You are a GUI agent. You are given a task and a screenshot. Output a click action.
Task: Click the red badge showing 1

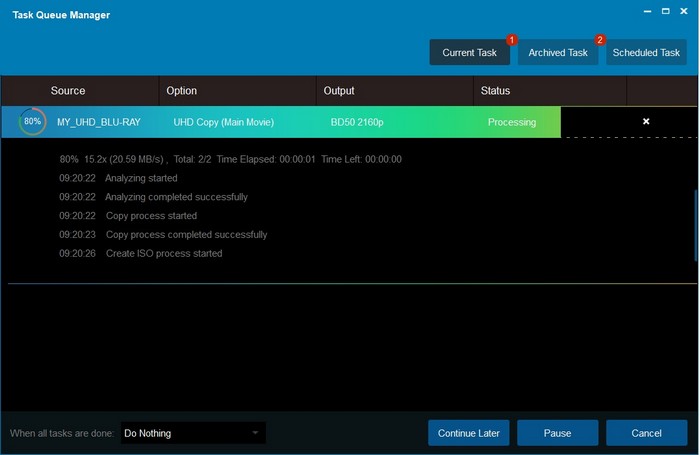[512, 40]
